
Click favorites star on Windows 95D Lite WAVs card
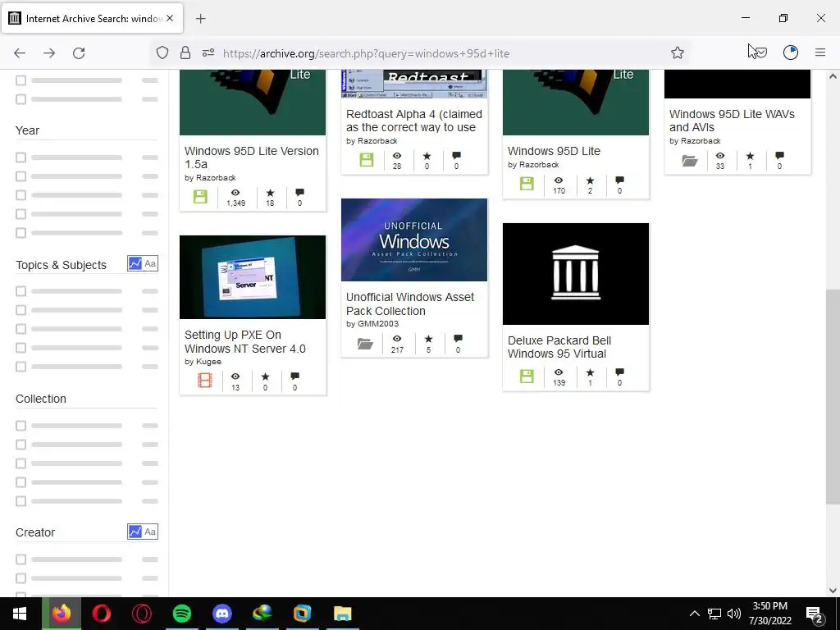click(x=750, y=156)
